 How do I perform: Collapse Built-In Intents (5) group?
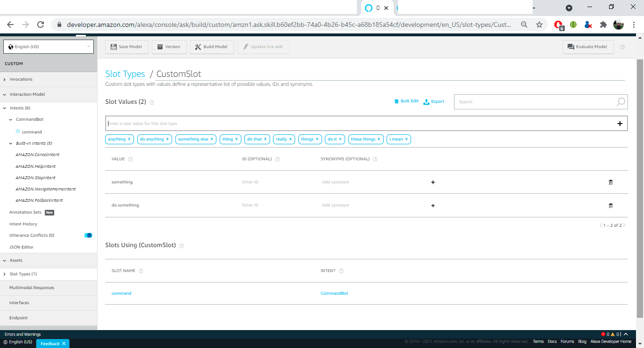[11, 143]
